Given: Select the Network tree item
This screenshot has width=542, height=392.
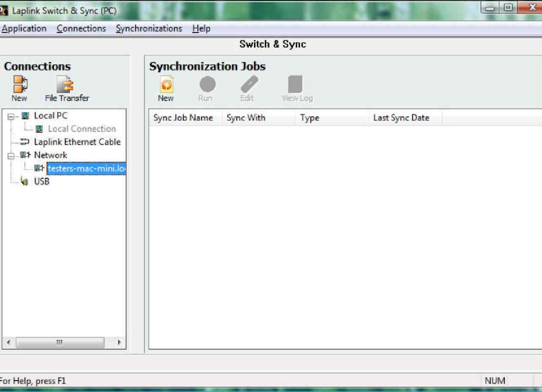Looking at the screenshot, I should coord(51,155).
